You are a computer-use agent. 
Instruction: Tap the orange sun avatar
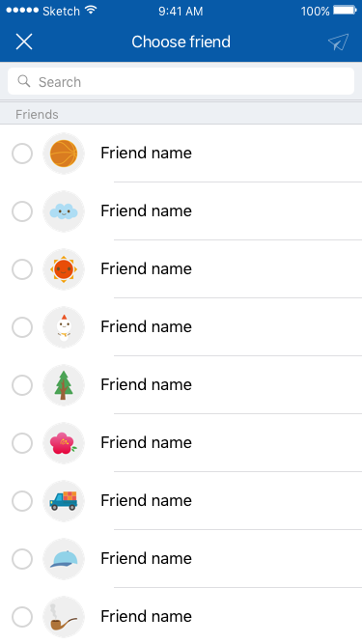coord(64,269)
